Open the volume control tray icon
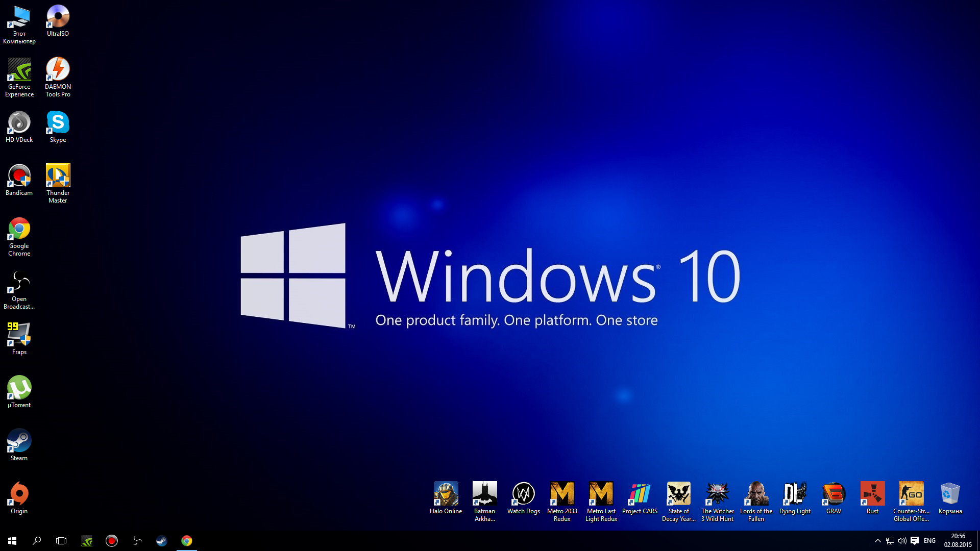980x551 pixels. (x=902, y=541)
